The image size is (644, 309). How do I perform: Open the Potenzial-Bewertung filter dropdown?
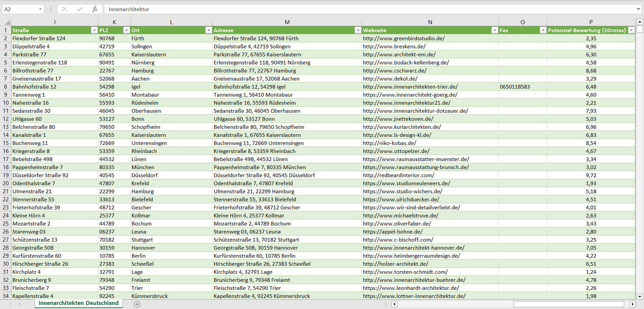631,30
